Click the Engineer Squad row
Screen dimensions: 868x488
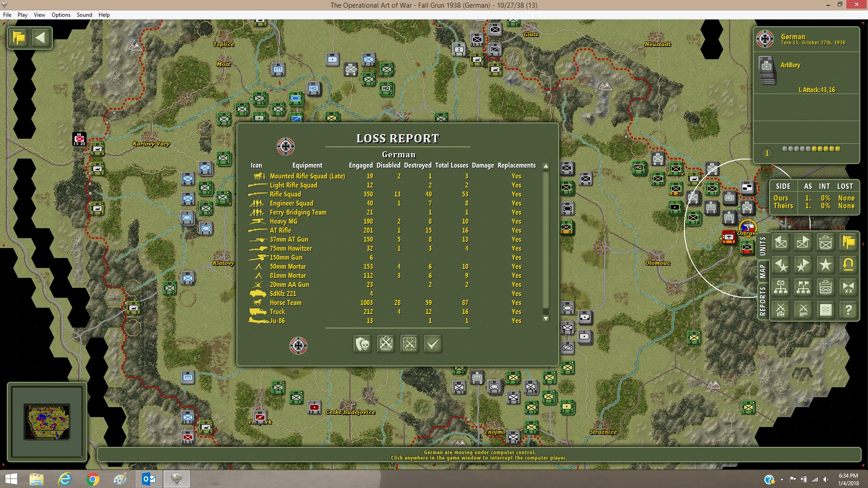click(392, 203)
